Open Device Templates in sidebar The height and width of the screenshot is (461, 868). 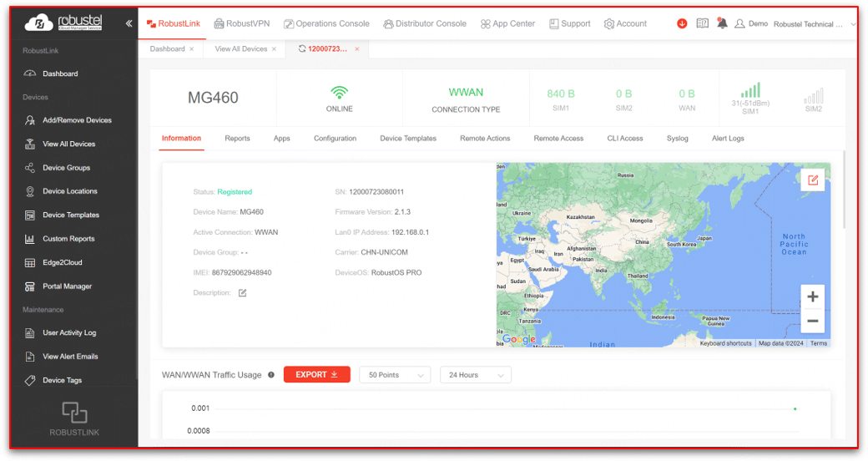[x=71, y=215]
